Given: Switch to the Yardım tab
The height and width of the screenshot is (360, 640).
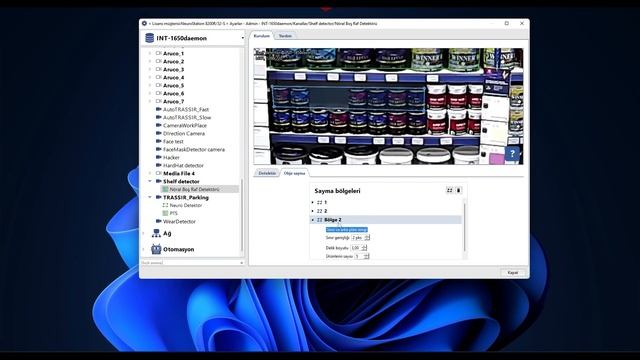Looking at the screenshot, I should click(x=285, y=36).
